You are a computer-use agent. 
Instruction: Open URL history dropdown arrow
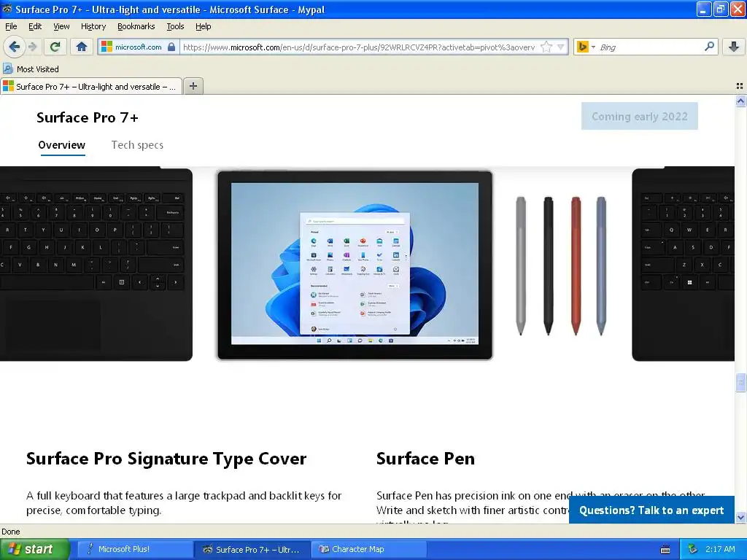click(x=561, y=47)
